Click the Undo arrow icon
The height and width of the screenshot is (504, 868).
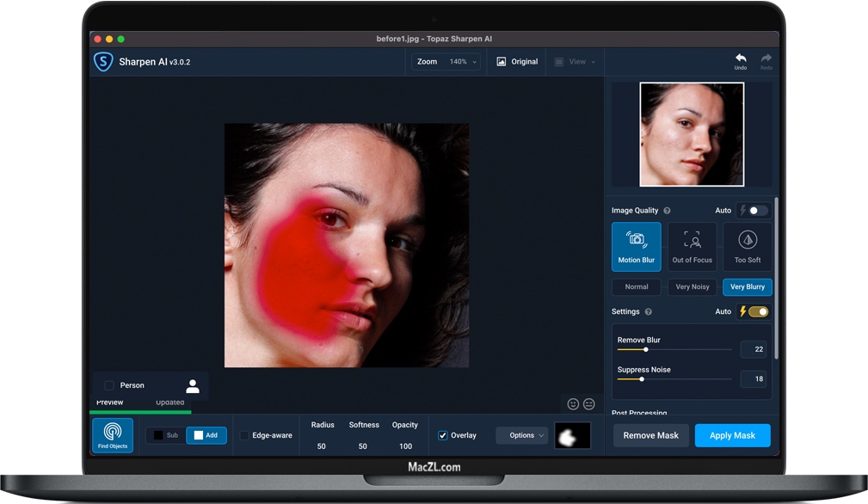(x=740, y=58)
